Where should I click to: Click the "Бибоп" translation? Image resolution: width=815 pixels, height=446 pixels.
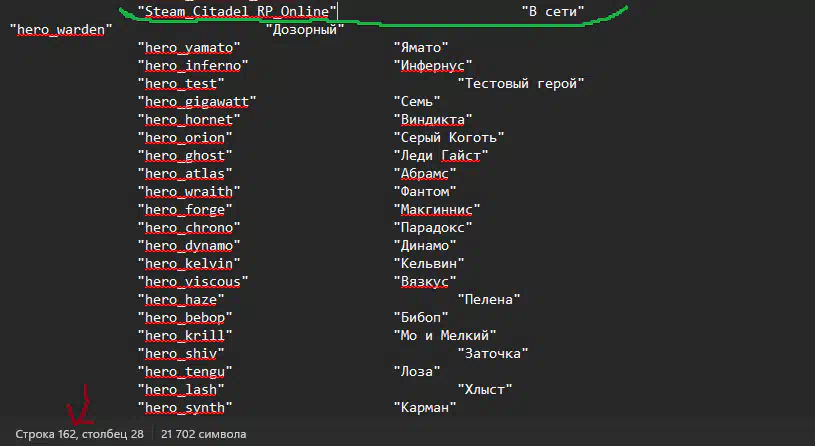click(x=421, y=318)
